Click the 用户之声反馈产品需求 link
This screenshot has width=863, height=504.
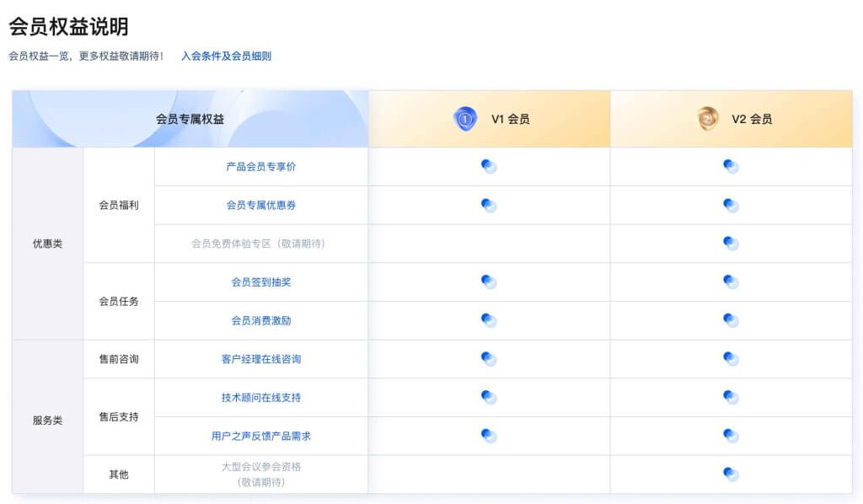pyautogui.click(x=261, y=437)
